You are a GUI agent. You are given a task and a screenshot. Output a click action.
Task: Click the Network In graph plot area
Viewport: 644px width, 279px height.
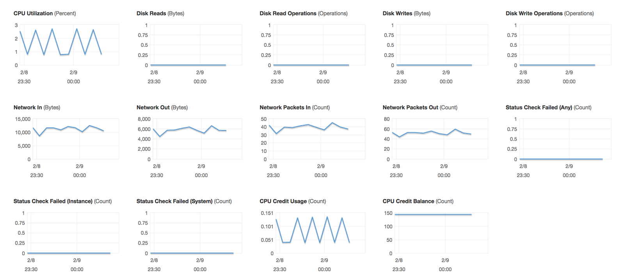pos(75,139)
